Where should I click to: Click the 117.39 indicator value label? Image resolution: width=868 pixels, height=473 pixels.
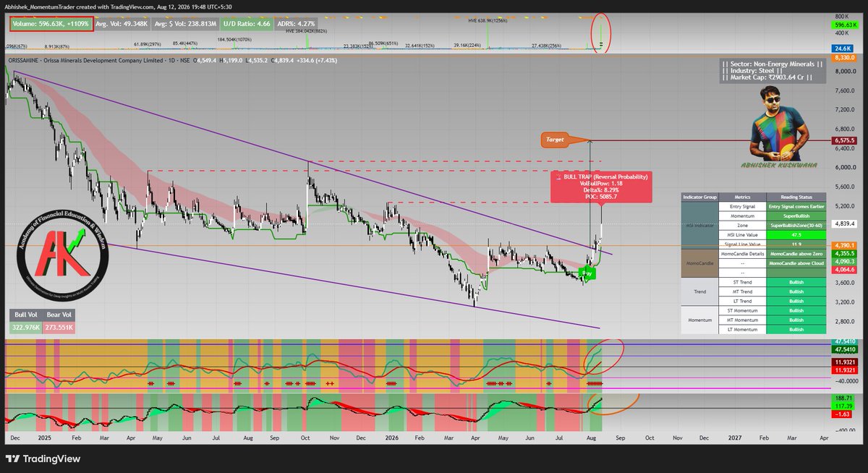pos(843,406)
